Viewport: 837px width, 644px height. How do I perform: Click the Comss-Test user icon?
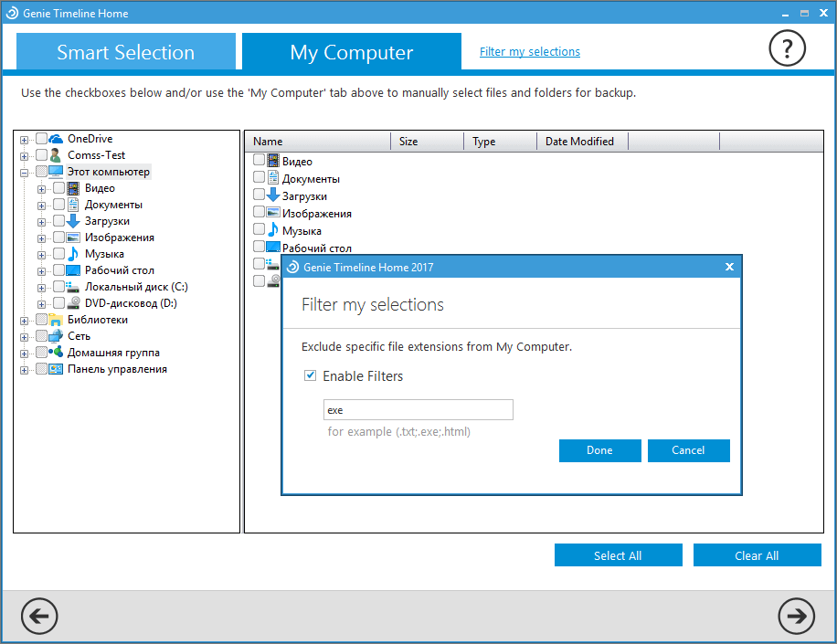(56, 155)
